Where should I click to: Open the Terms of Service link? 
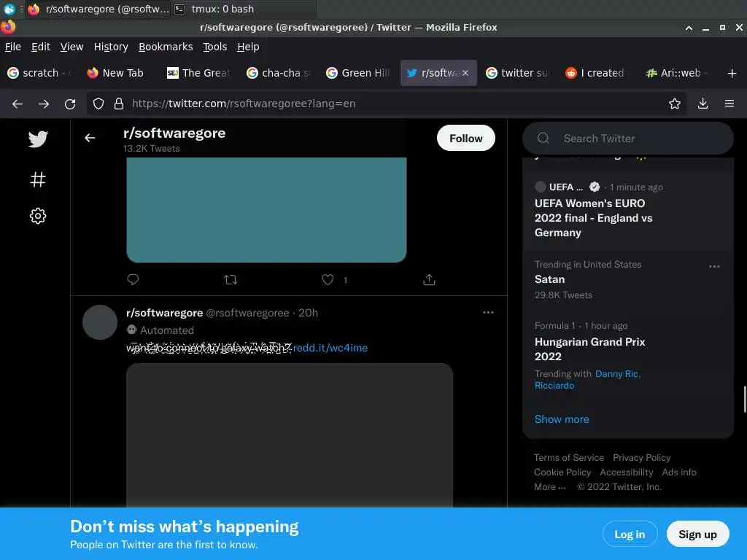pos(569,458)
